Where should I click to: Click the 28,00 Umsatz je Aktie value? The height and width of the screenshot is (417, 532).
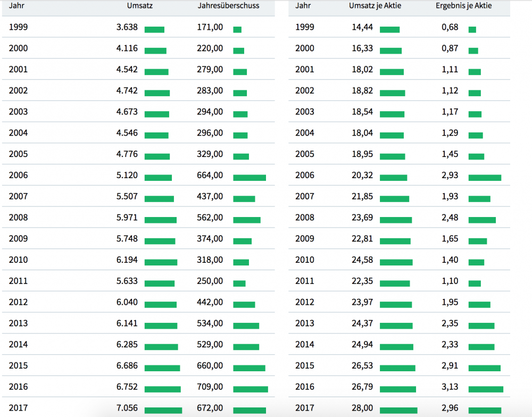pyautogui.click(x=362, y=408)
